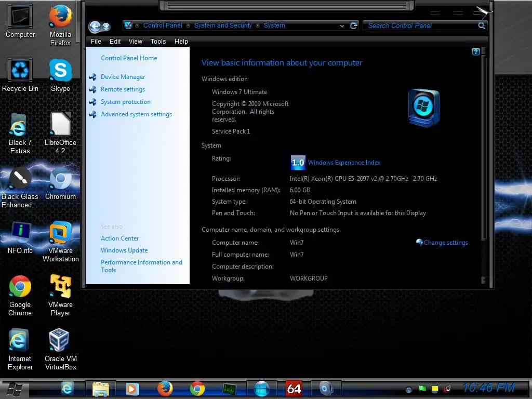Click the yellow network tray icon
Image resolution: width=532 pixels, height=399 pixels.
point(435,389)
